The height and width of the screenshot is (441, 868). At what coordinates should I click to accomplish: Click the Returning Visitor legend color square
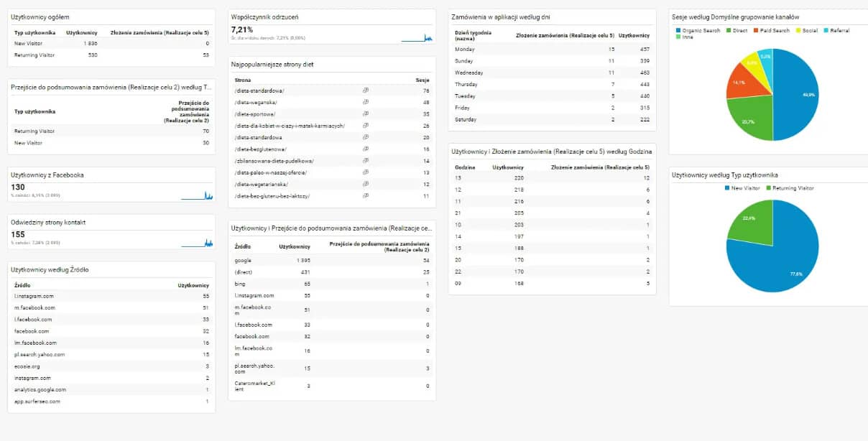767,188
